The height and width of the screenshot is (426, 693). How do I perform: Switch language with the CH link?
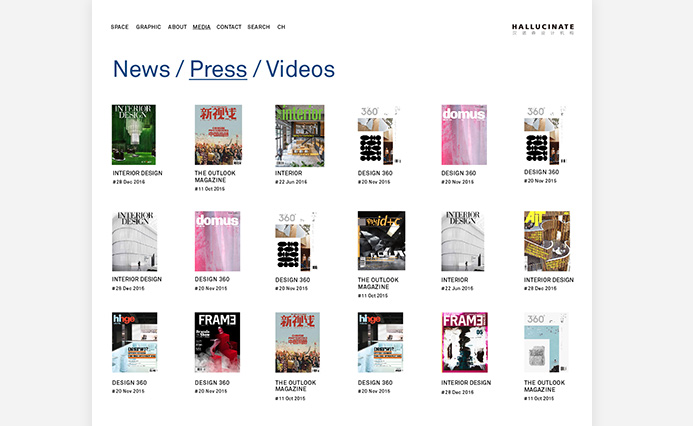click(281, 27)
